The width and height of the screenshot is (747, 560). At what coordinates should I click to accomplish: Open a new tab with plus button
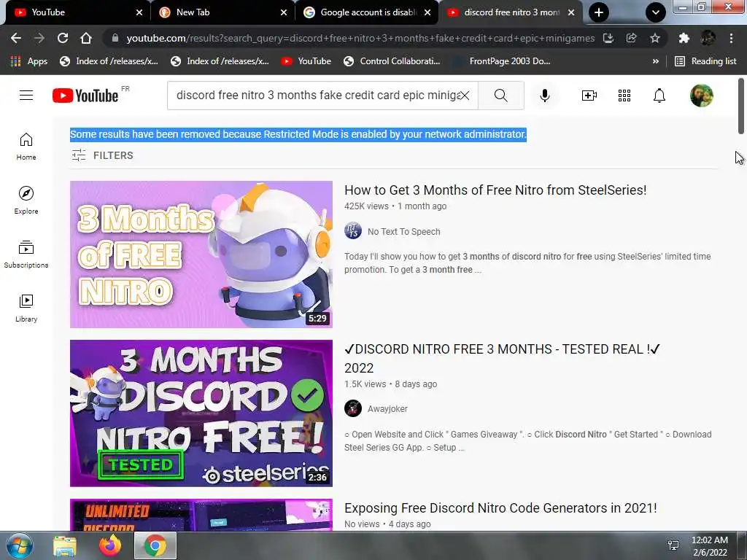coord(599,12)
